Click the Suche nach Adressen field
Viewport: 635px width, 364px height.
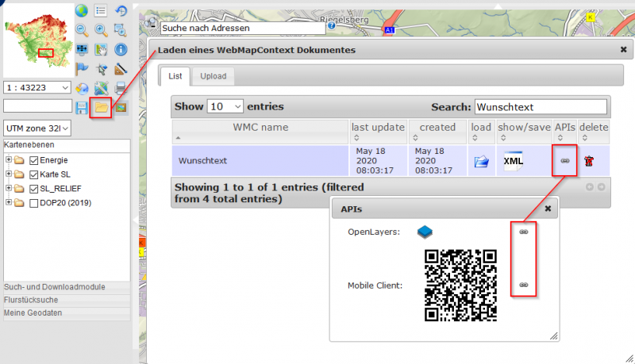tap(243, 28)
